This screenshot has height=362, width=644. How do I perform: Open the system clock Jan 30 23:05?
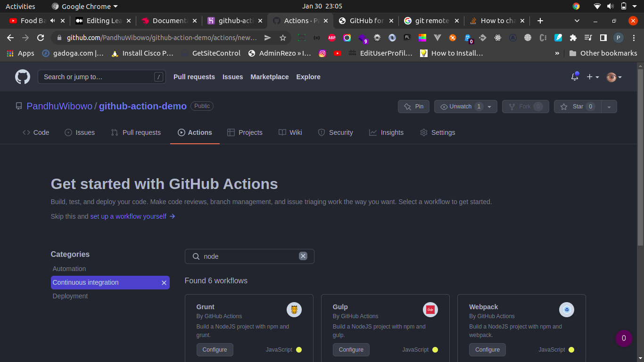[x=322, y=7]
